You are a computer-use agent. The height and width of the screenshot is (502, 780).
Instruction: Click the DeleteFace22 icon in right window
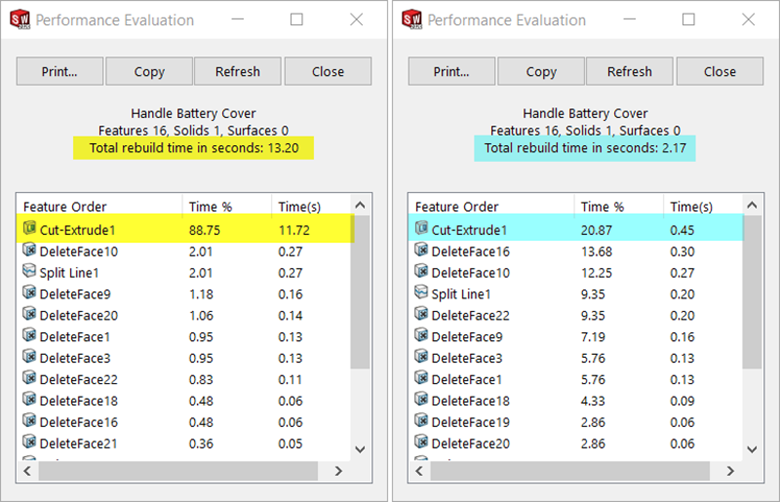422,313
